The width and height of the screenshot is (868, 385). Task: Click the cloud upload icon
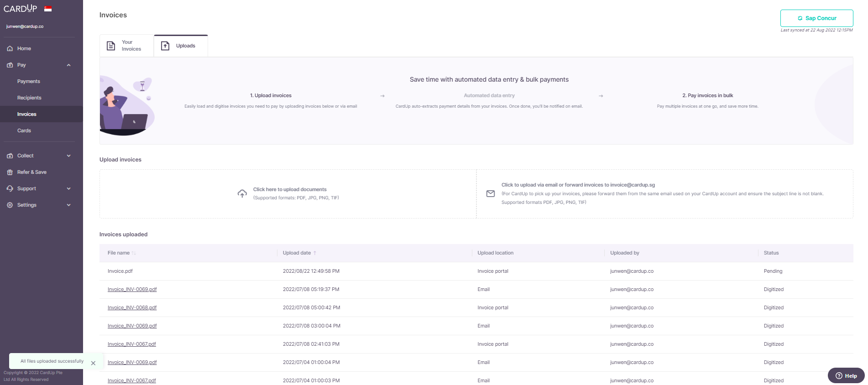pos(242,194)
